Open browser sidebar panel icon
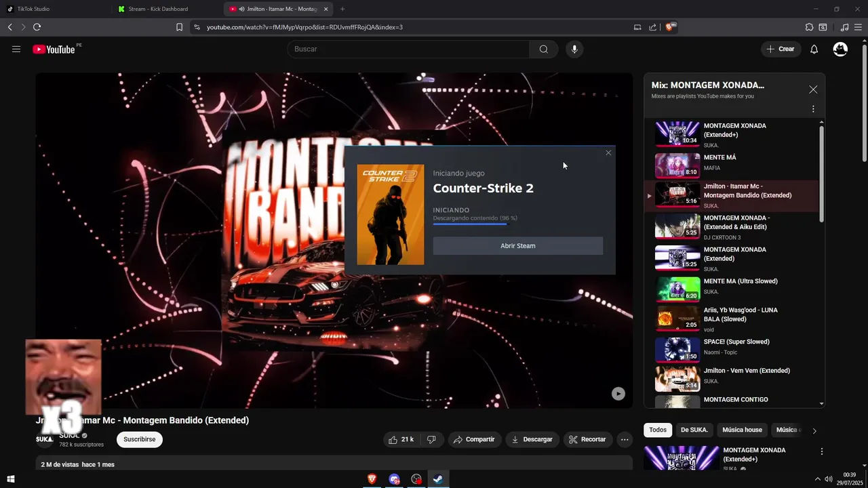The height and width of the screenshot is (488, 868). 823,27
